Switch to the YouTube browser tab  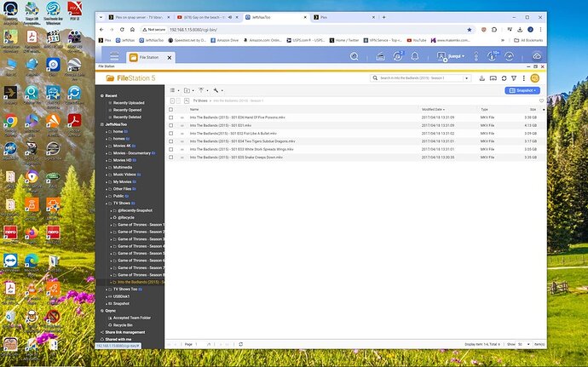tap(208, 17)
